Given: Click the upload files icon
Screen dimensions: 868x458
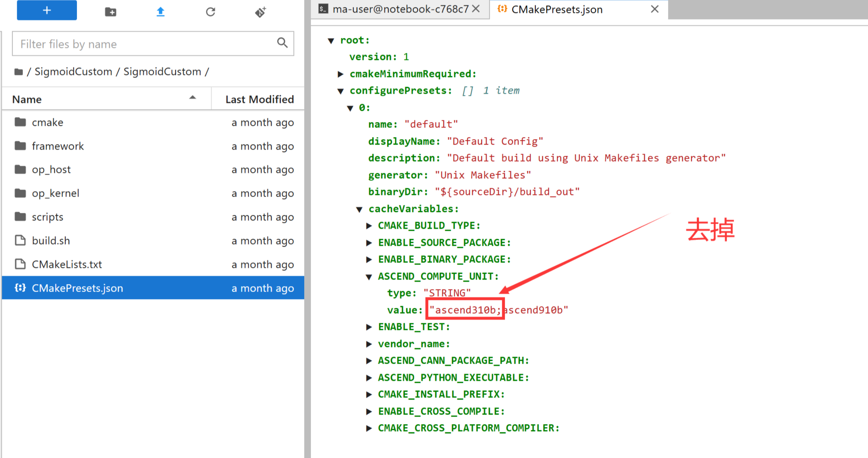Looking at the screenshot, I should (x=161, y=12).
